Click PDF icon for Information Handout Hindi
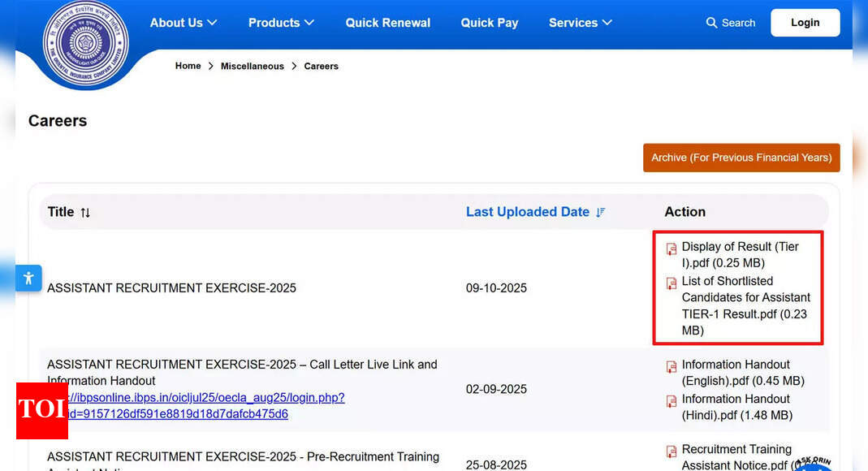The image size is (868, 471). coord(672,401)
